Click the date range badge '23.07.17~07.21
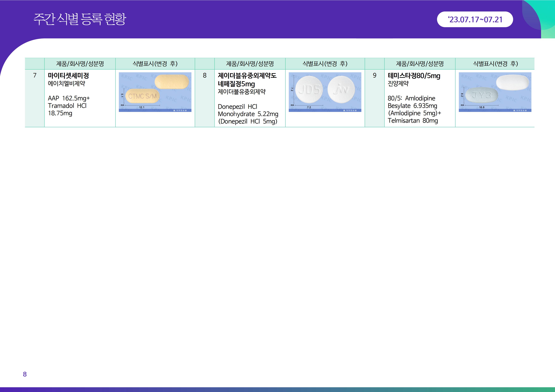The width and height of the screenshot is (555, 392). pos(475,20)
